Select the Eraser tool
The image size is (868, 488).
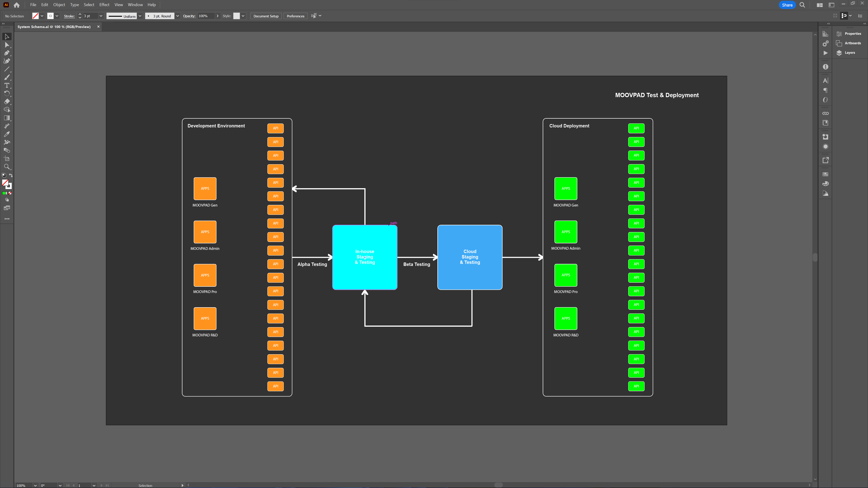click(x=7, y=101)
